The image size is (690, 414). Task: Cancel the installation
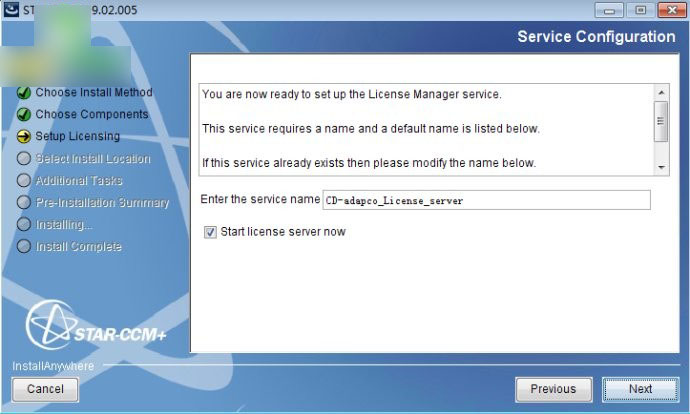(45, 389)
